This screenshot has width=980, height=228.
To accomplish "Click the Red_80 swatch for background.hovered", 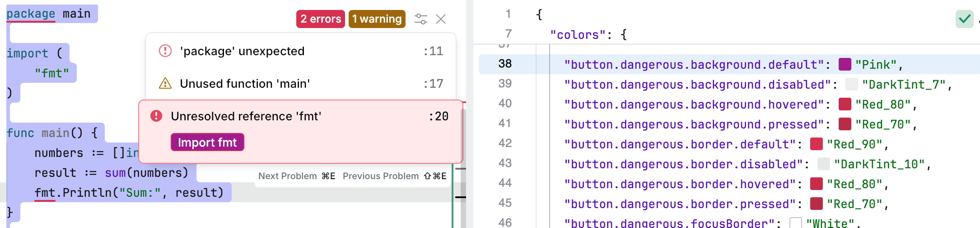I will click(x=845, y=104).
